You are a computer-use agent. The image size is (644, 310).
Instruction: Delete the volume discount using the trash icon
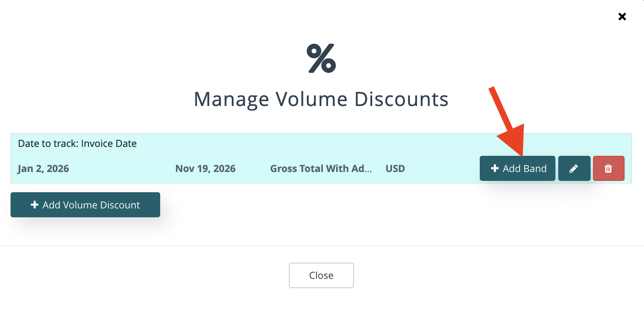(x=608, y=168)
